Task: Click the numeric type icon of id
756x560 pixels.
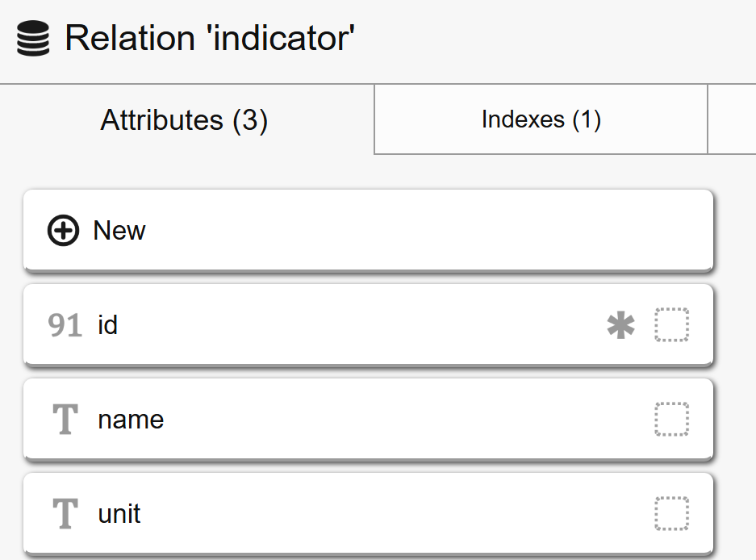Action: (x=65, y=325)
